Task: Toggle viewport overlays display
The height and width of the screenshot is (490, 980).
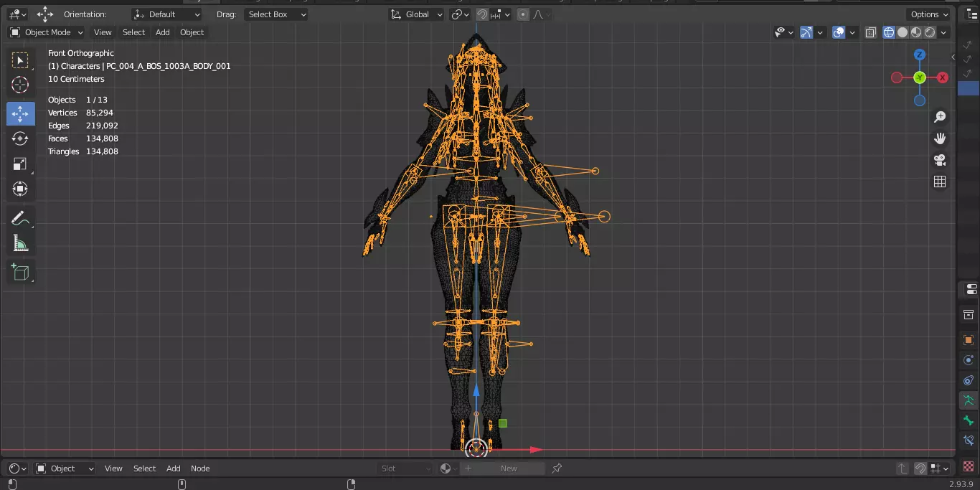Action: coord(839,32)
